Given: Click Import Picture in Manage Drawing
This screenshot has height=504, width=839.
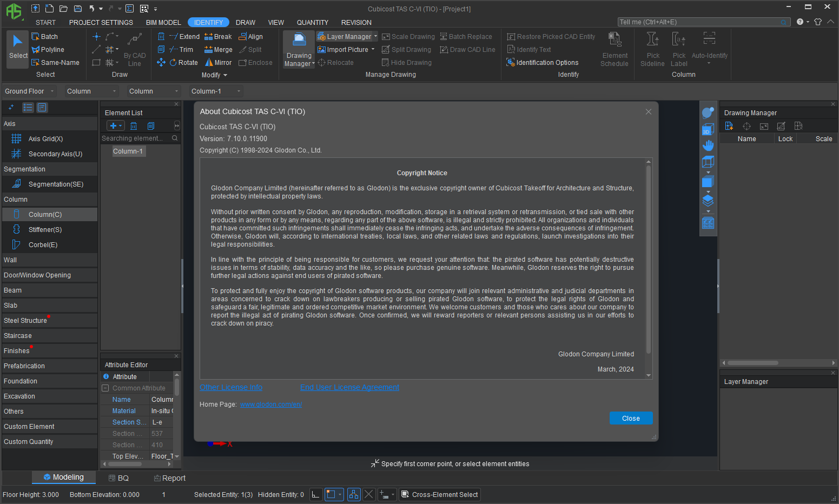Looking at the screenshot, I should pos(343,50).
